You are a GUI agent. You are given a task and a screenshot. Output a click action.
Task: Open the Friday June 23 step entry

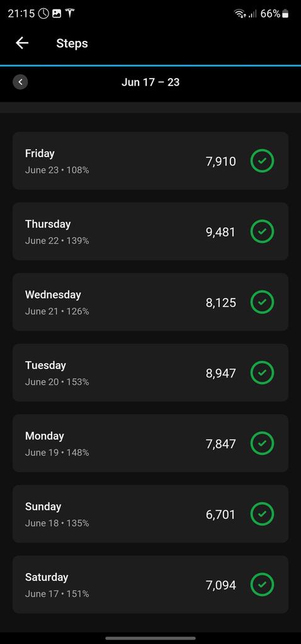pos(150,160)
